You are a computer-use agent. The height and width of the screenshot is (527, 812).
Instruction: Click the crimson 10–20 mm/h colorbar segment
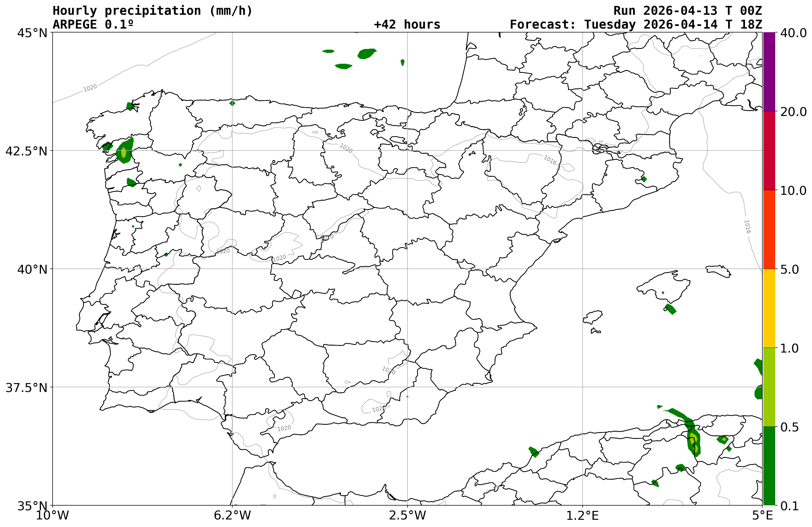click(x=769, y=150)
